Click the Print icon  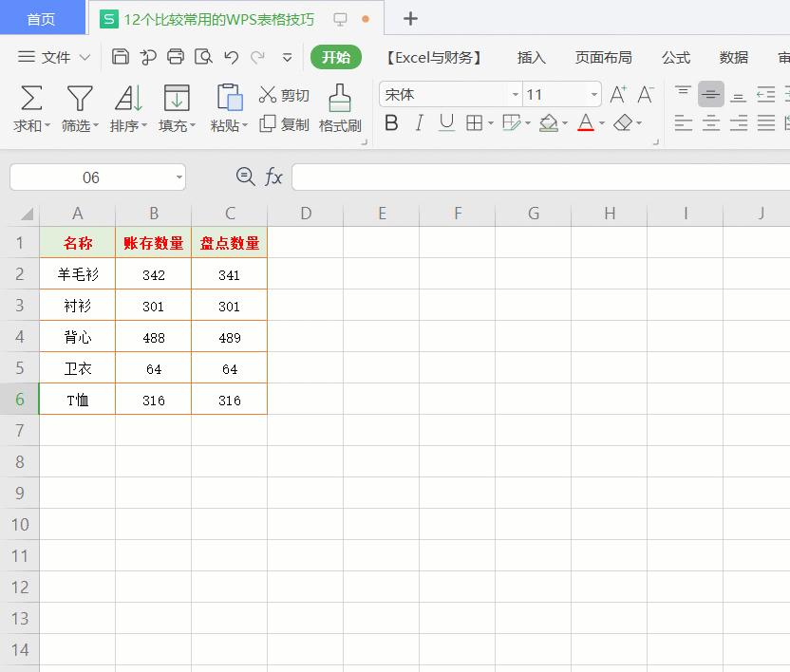click(x=176, y=57)
